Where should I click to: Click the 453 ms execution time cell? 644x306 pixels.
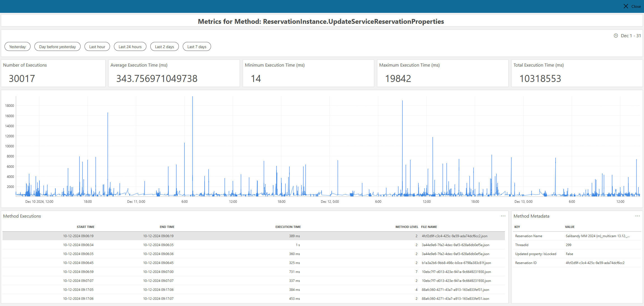(x=294, y=298)
